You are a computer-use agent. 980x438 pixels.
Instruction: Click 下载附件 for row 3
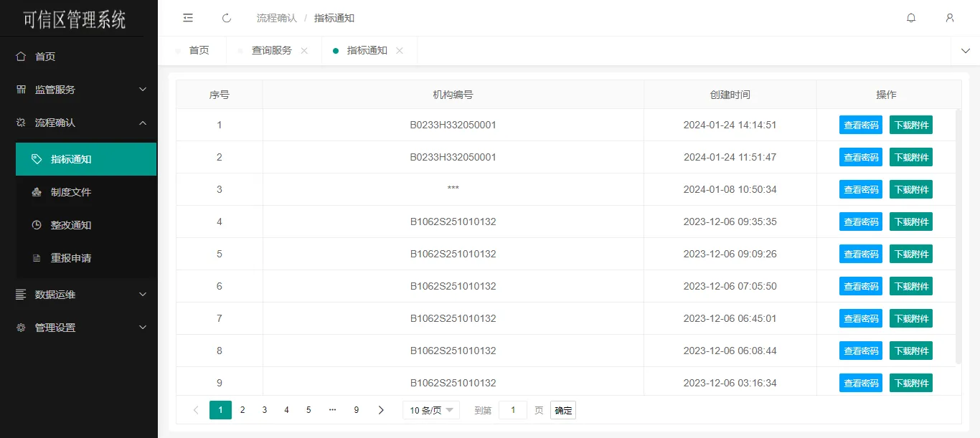click(x=911, y=189)
